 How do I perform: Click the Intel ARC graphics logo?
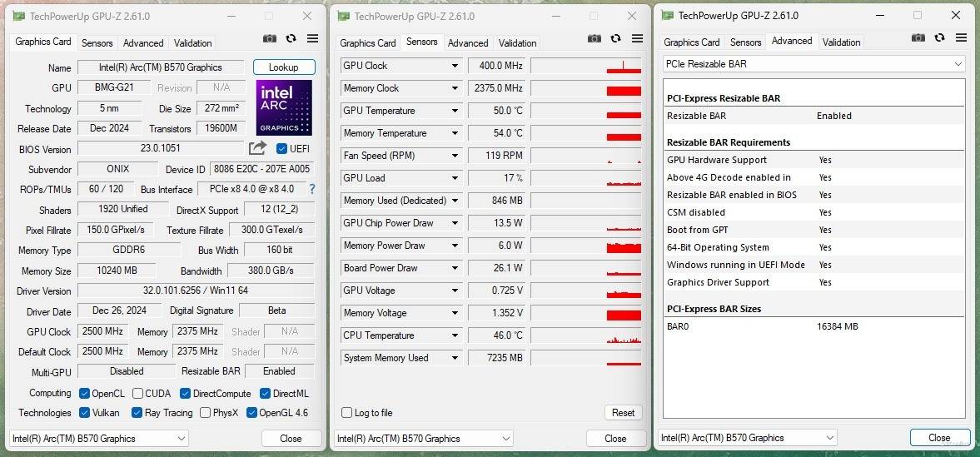(284, 107)
